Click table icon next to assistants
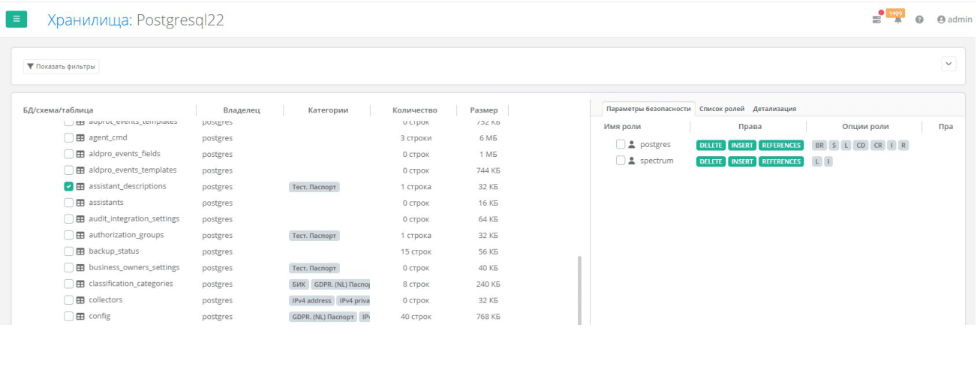Image resolution: width=980 pixels, height=370 pixels. click(80, 203)
